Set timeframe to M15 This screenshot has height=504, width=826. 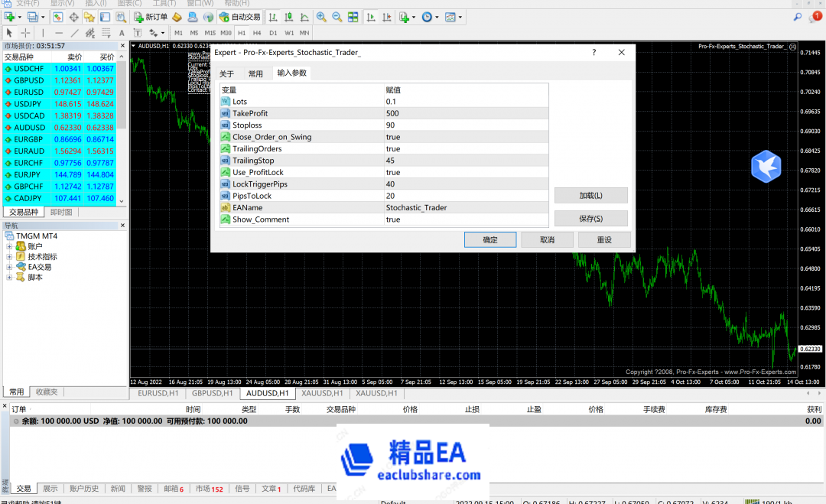pos(210,33)
